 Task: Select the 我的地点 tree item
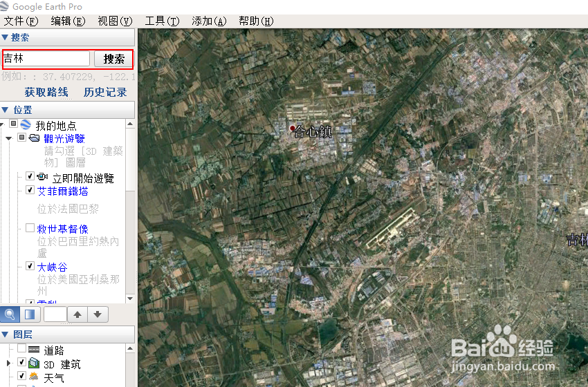point(56,126)
